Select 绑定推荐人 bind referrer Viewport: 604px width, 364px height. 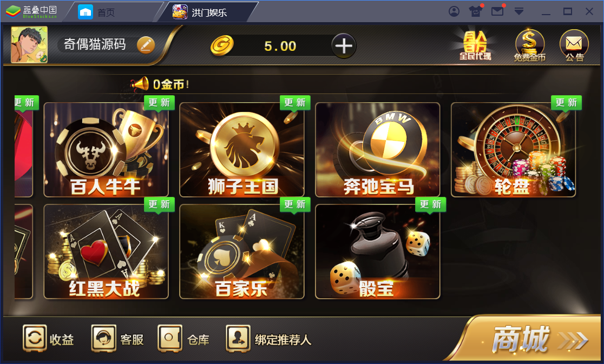click(268, 339)
